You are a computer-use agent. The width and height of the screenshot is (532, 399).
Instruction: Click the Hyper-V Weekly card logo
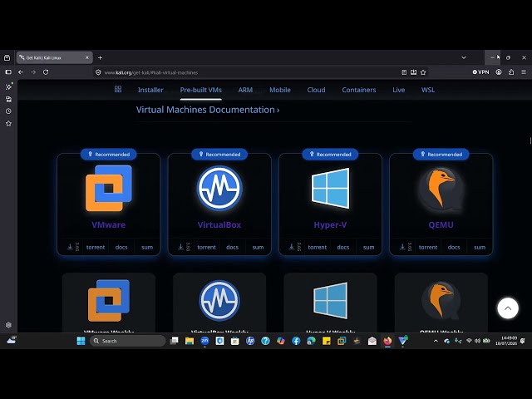[x=331, y=301]
